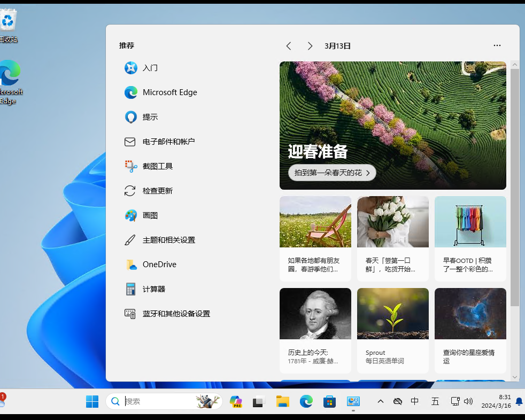Toggle the 中 input language indicator
This screenshot has height=420, width=525.
click(x=415, y=401)
